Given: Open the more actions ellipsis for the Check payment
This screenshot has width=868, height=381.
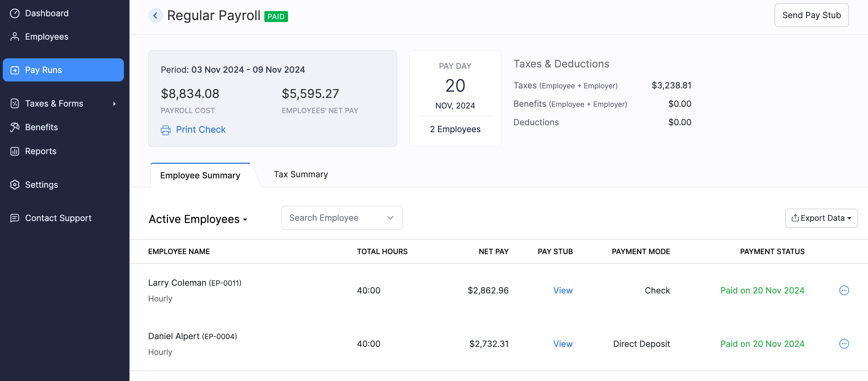Looking at the screenshot, I should pyautogui.click(x=844, y=290).
